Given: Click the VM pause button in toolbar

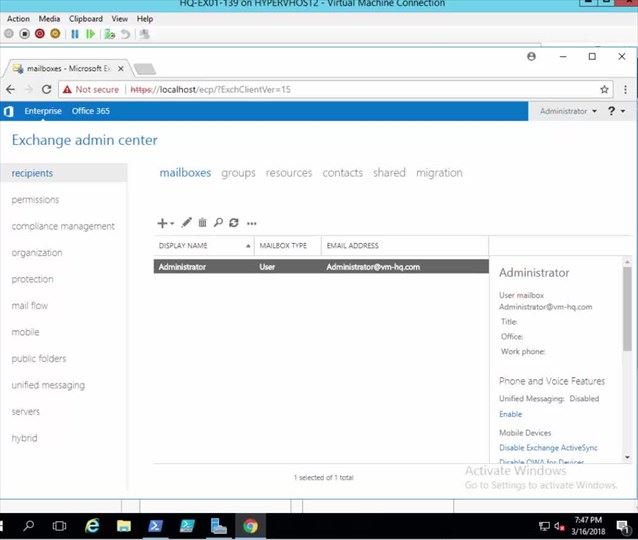Looking at the screenshot, I should point(75,33).
